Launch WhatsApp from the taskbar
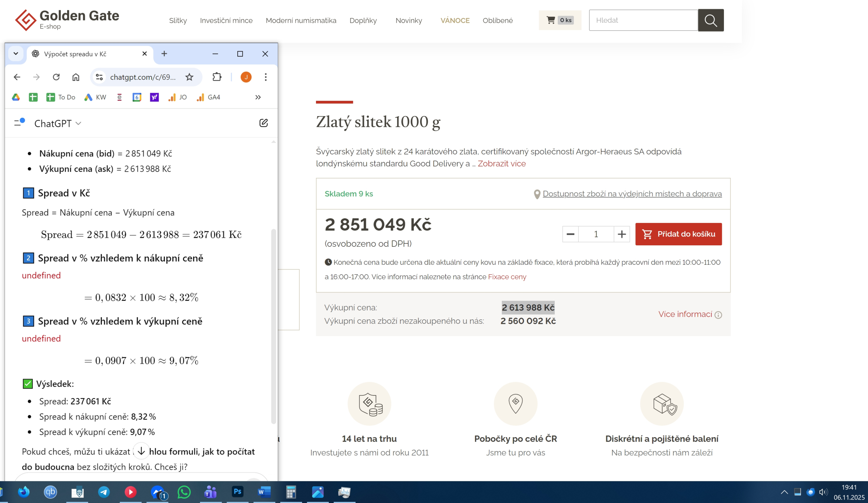 pyautogui.click(x=184, y=492)
